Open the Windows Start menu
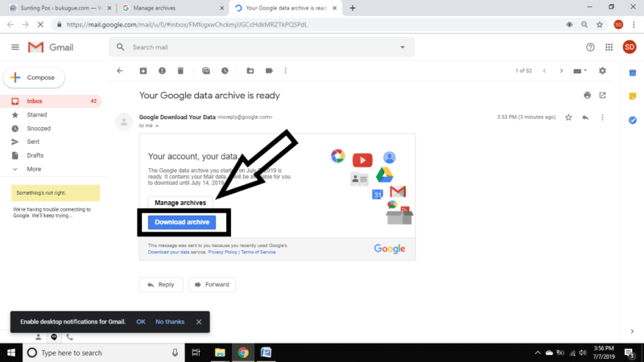This screenshot has width=644, height=362. point(11,352)
